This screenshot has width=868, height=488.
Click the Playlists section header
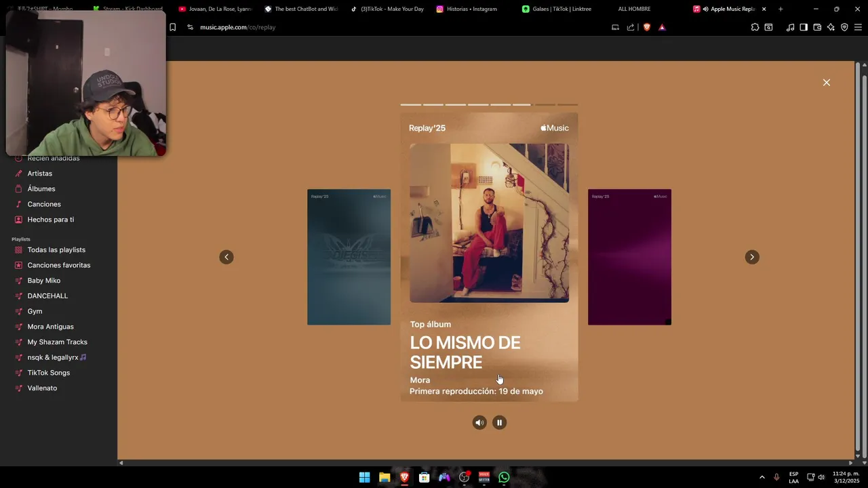pos(21,239)
